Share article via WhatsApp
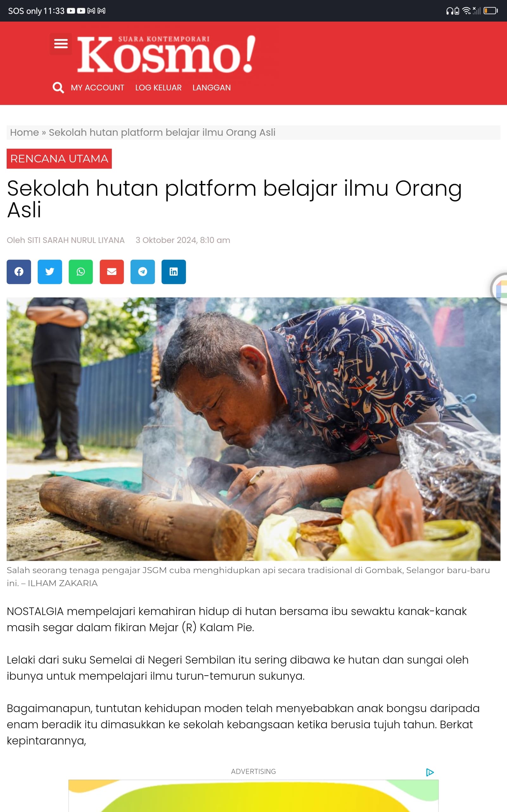The image size is (507, 812). pyautogui.click(x=81, y=272)
